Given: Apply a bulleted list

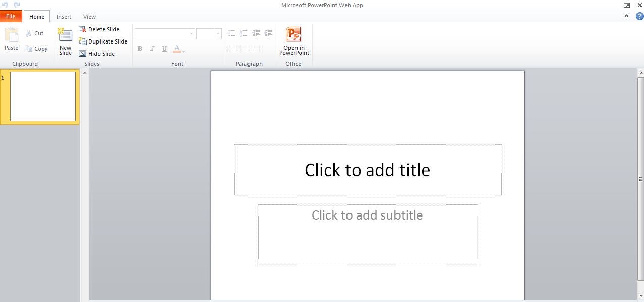Looking at the screenshot, I should (x=232, y=33).
